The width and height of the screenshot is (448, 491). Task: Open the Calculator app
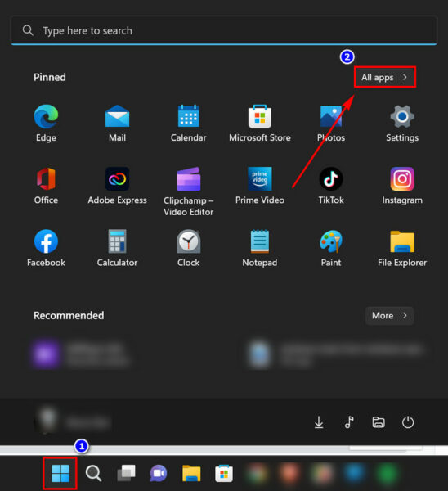point(118,248)
